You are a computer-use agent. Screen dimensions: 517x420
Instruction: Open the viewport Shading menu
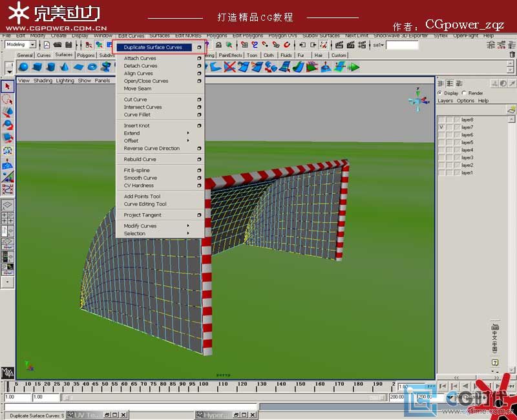[x=43, y=80]
